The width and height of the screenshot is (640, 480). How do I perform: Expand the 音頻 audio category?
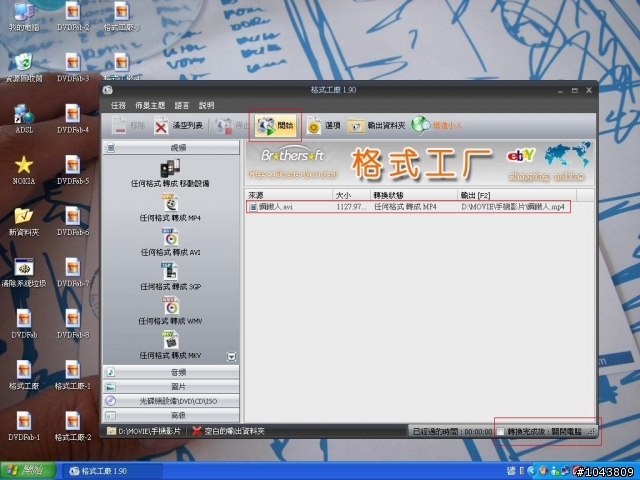[172, 372]
